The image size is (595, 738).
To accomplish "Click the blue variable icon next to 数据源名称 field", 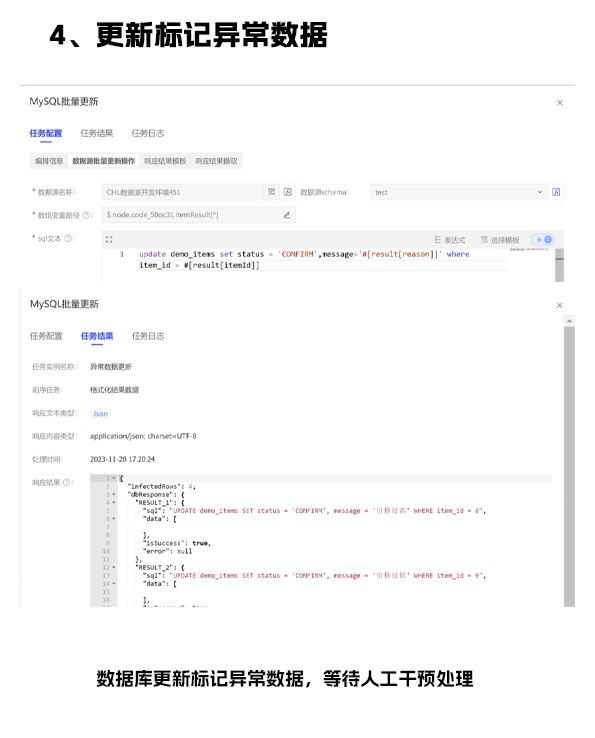I will (288, 192).
